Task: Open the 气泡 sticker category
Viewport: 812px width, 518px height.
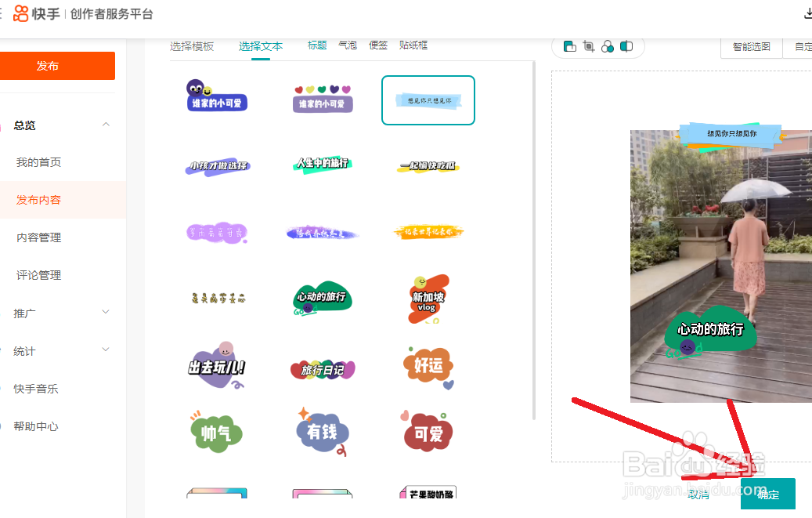Action: pyautogui.click(x=348, y=45)
